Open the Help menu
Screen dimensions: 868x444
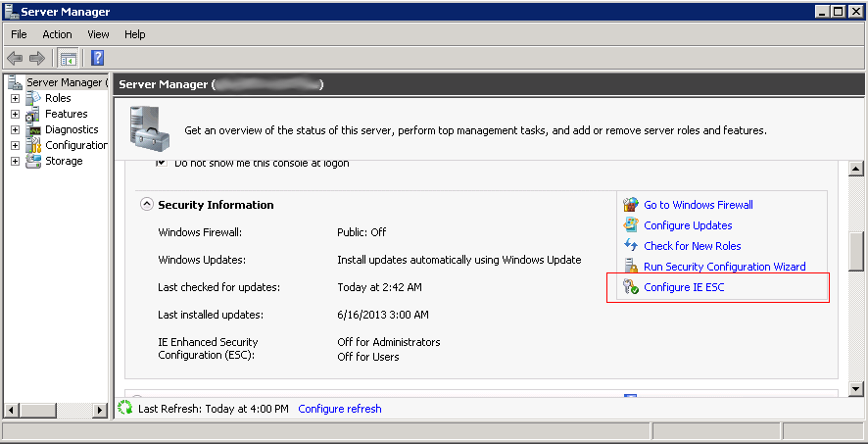coord(134,34)
